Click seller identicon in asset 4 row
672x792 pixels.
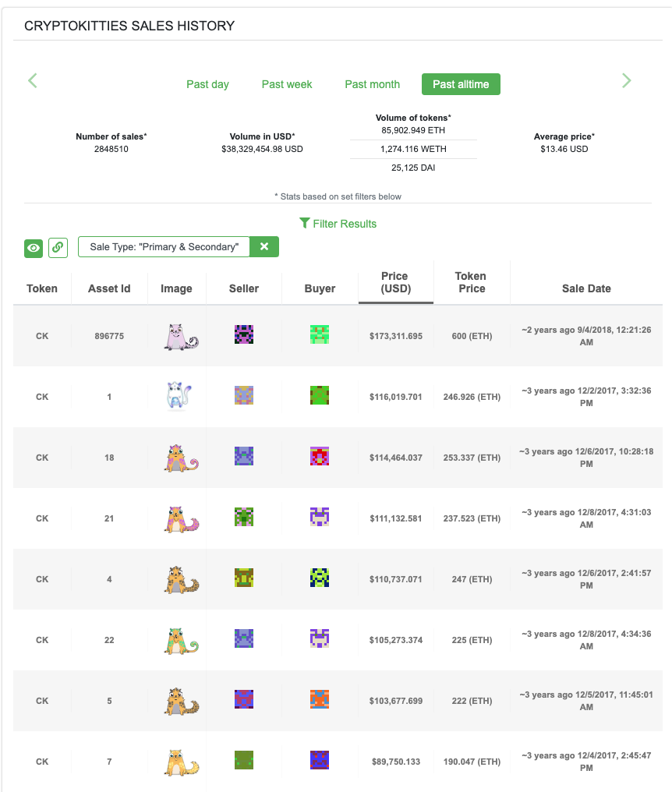pos(244,578)
